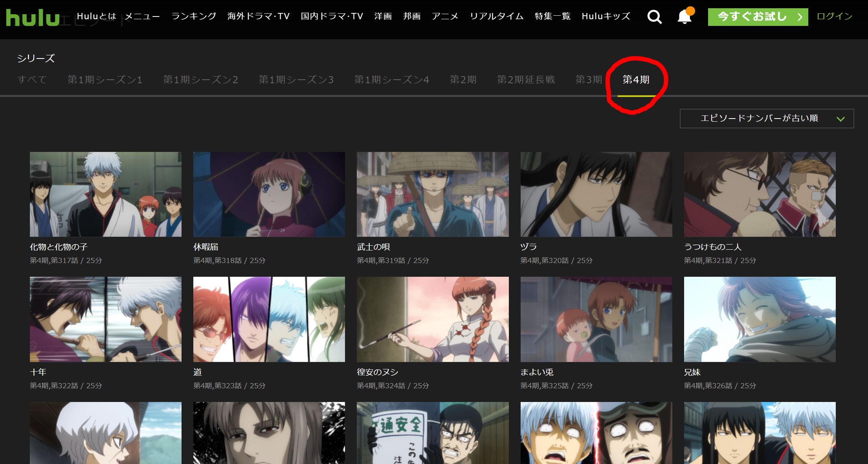The height and width of the screenshot is (464, 868).
Task: Click the 武士の唄 title text
Action: pos(373,247)
